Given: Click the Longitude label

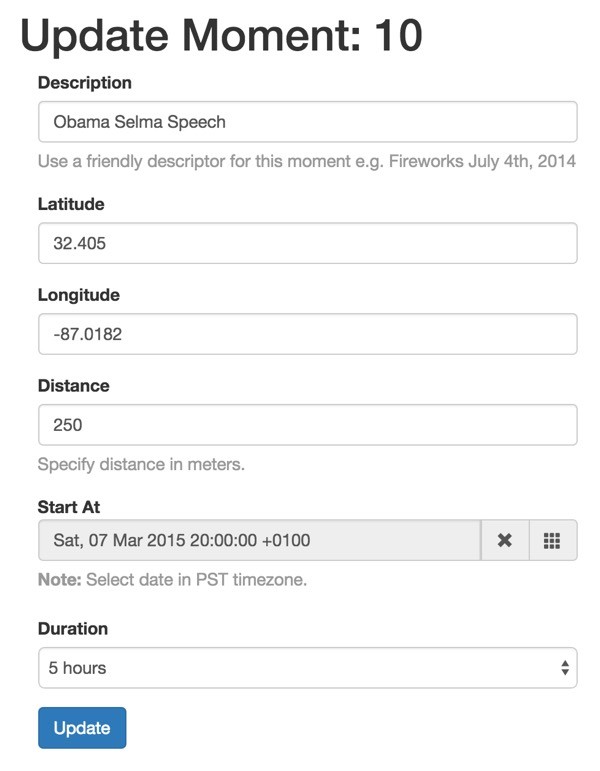Looking at the screenshot, I should click(79, 295).
